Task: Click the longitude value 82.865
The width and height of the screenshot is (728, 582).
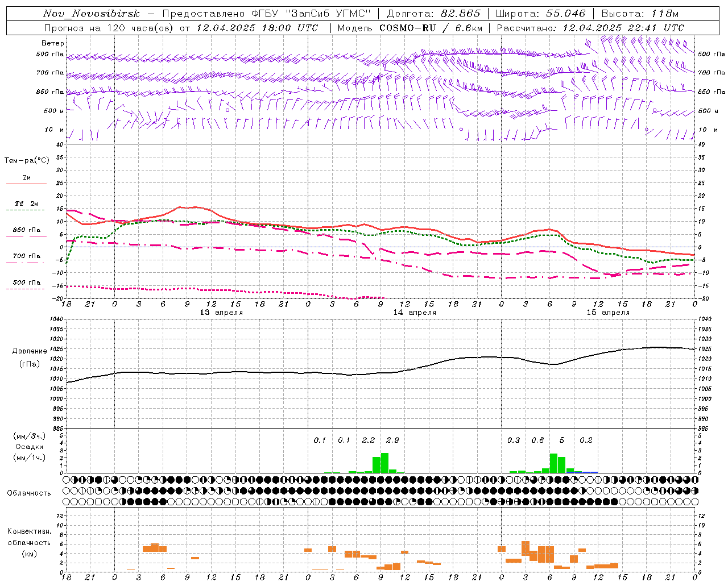Action: point(461,14)
